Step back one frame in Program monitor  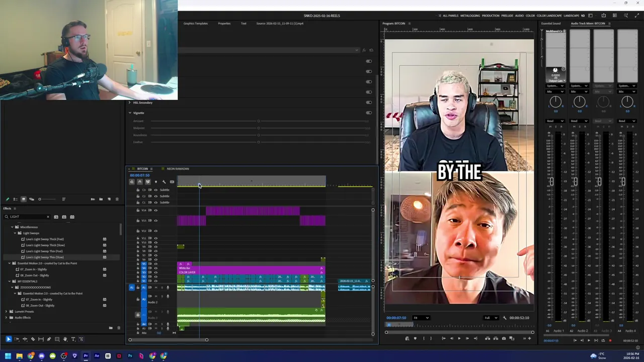click(x=451, y=338)
